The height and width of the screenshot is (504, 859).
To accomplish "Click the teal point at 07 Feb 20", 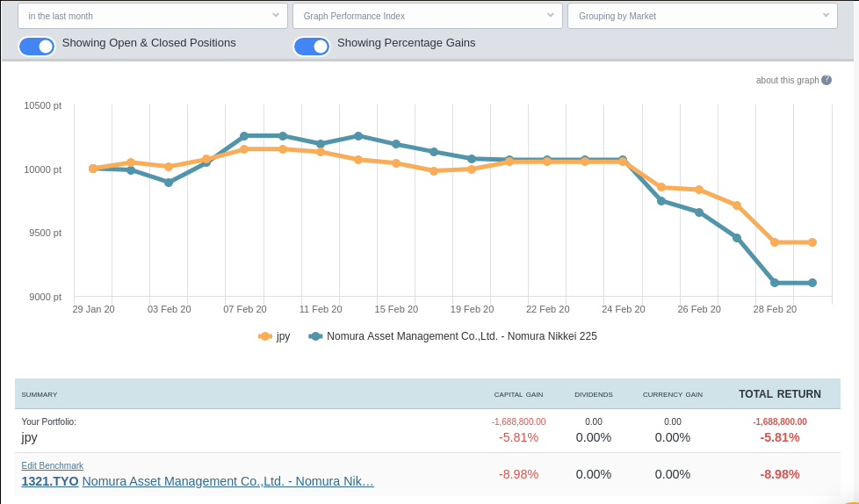I will tap(244, 136).
